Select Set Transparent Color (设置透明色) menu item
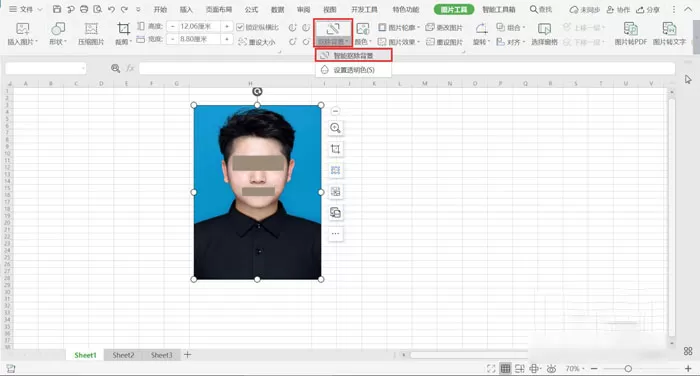 354,70
